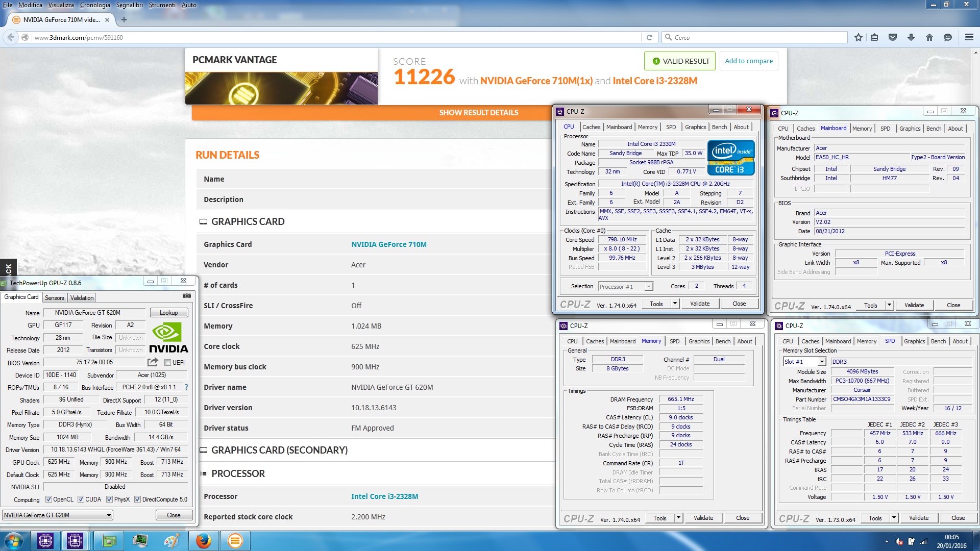Click the volume icon in system tray
980x551 pixels.
(x=899, y=541)
